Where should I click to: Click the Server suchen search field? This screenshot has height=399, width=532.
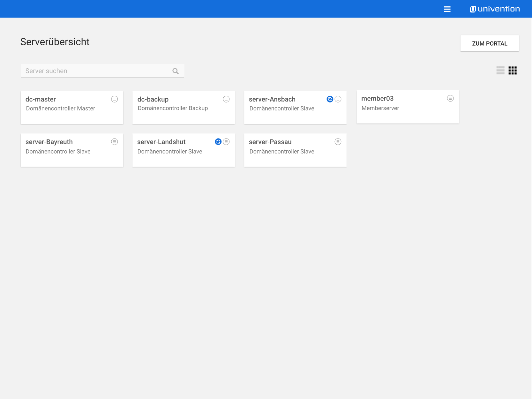[x=96, y=71]
